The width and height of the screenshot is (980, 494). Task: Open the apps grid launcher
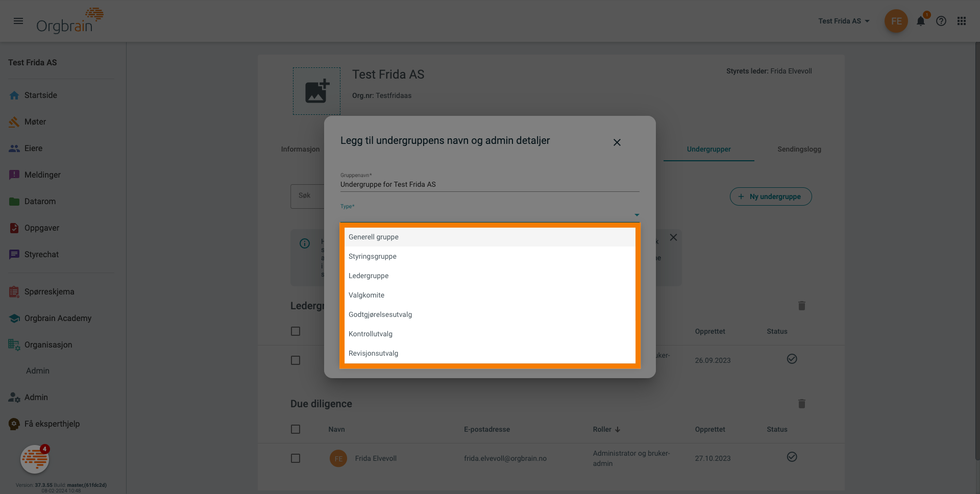tap(962, 21)
